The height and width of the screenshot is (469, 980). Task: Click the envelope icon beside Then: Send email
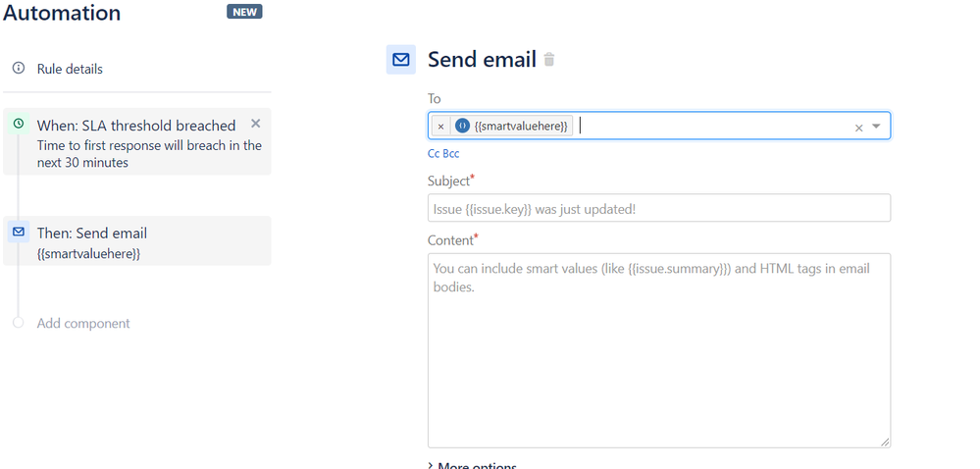[x=18, y=232]
